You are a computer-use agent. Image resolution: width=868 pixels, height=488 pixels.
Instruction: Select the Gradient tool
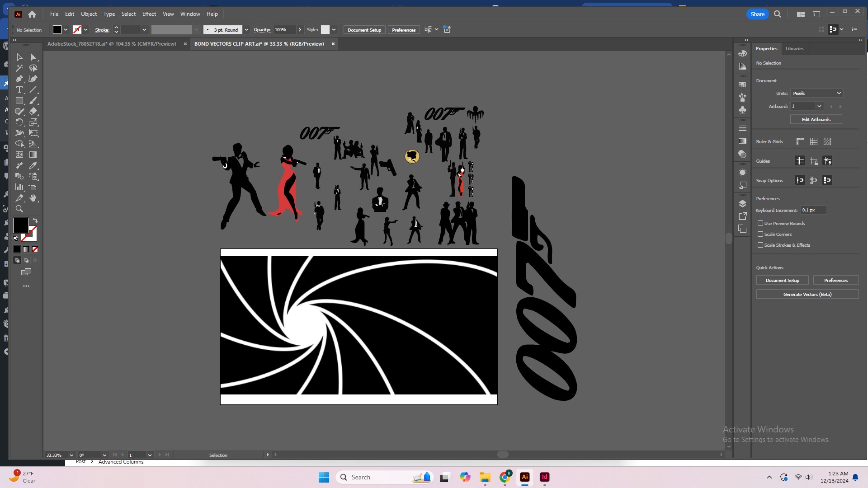click(33, 155)
